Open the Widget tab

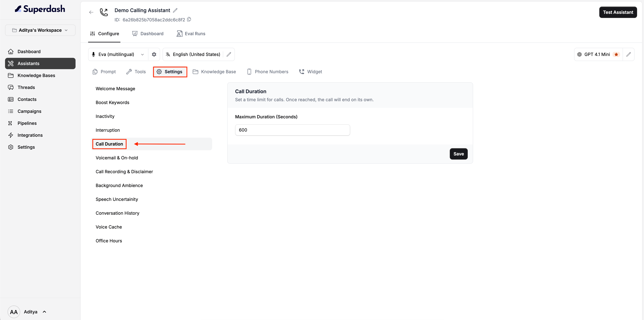click(x=311, y=72)
